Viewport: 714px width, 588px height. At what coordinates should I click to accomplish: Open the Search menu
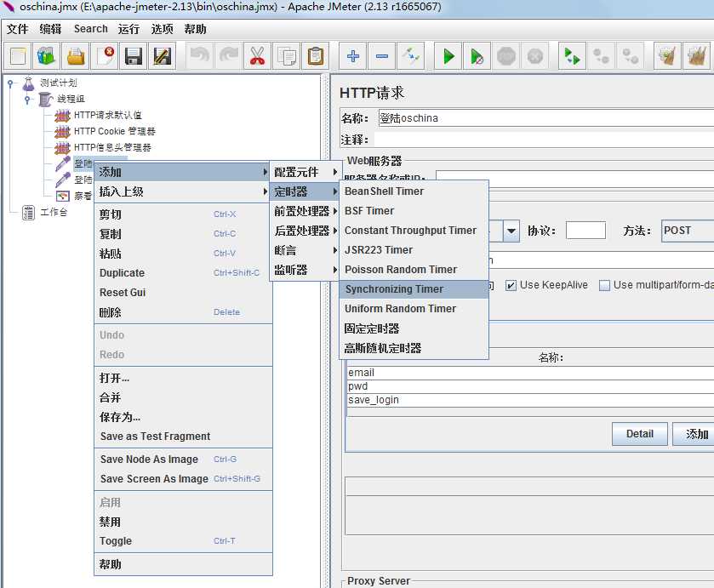90,29
